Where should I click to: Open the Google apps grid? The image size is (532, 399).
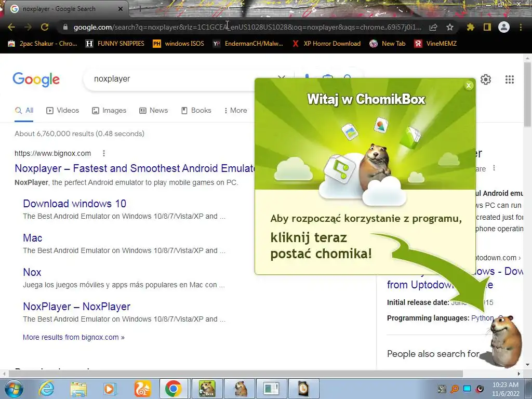tap(510, 79)
